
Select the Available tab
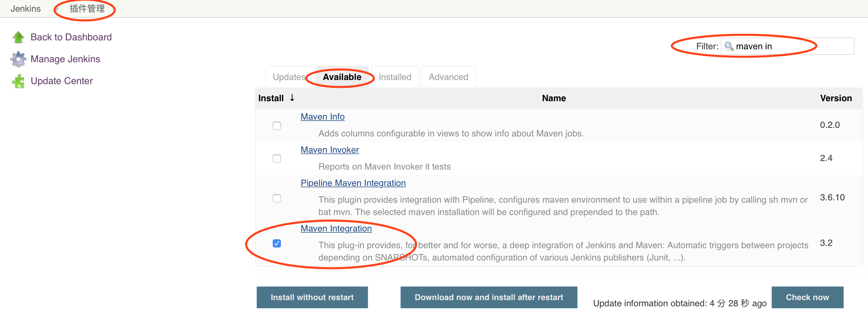[342, 77]
